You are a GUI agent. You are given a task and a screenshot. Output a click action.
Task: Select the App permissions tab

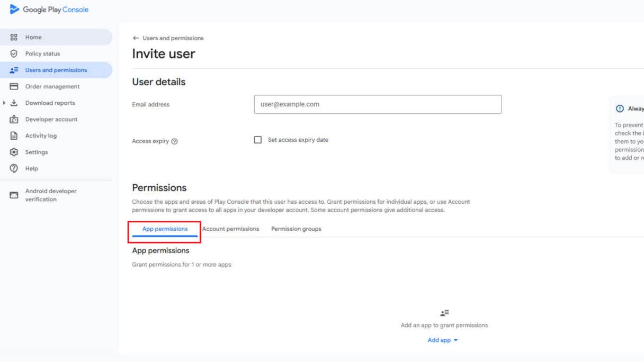point(165,229)
